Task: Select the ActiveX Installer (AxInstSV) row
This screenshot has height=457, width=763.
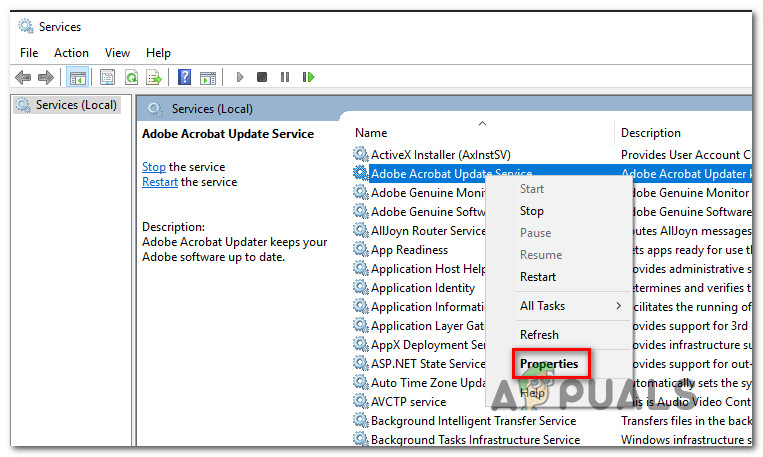Action: coord(440,155)
